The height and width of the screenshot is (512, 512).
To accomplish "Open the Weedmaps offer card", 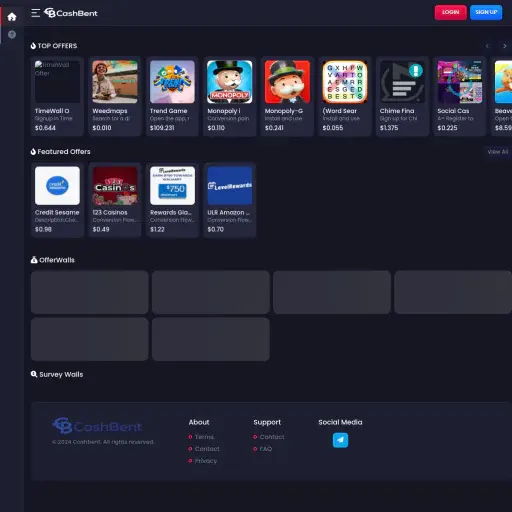I will 115,96.
